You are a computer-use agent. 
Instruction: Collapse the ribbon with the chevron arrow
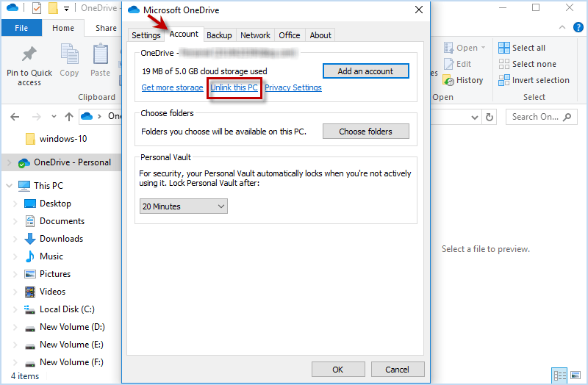coord(562,27)
